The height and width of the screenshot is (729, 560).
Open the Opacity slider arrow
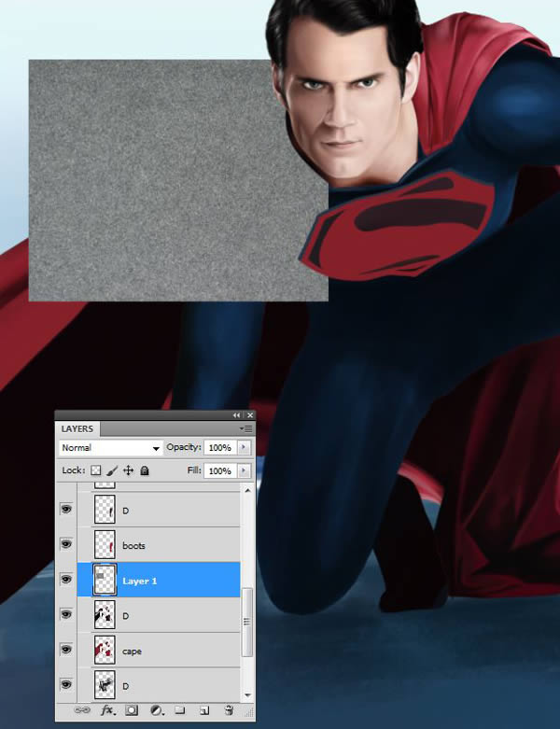pos(244,448)
